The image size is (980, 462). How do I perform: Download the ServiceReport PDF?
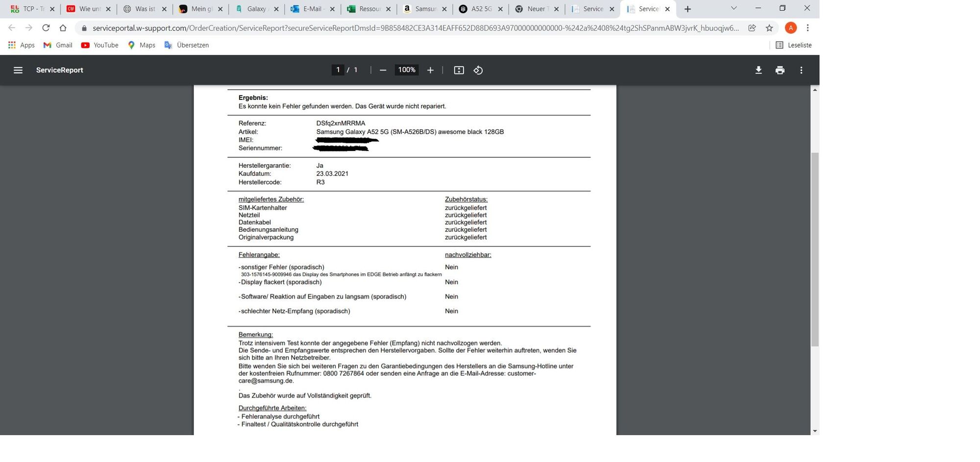(759, 70)
